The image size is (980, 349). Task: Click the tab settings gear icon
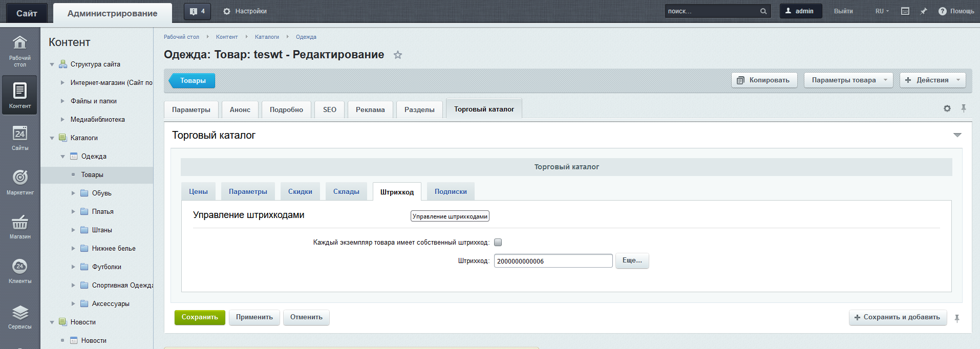click(947, 108)
